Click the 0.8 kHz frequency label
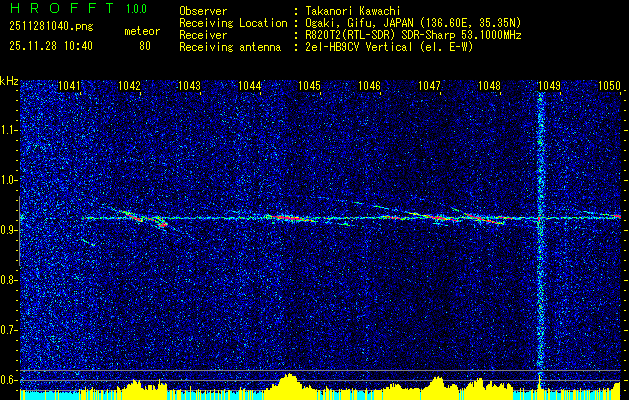This screenshot has height=400, width=629. click(x=8, y=280)
